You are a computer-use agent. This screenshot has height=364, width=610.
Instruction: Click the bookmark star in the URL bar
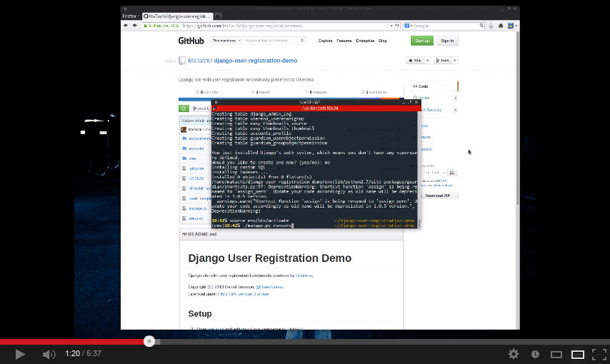tap(386, 26)
